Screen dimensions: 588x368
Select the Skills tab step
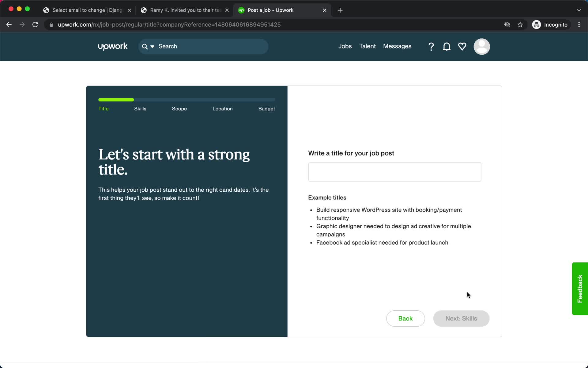[x=141, y=109]
